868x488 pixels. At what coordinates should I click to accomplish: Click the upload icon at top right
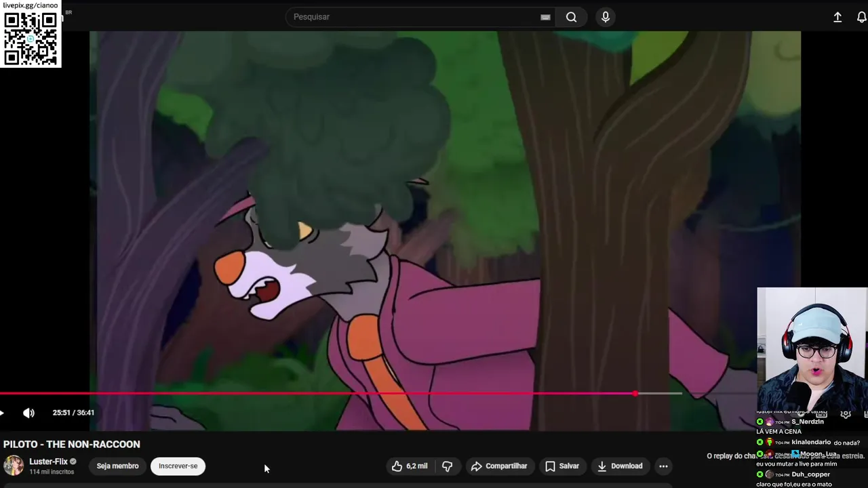pyautogui.click(x=837, y=17)
